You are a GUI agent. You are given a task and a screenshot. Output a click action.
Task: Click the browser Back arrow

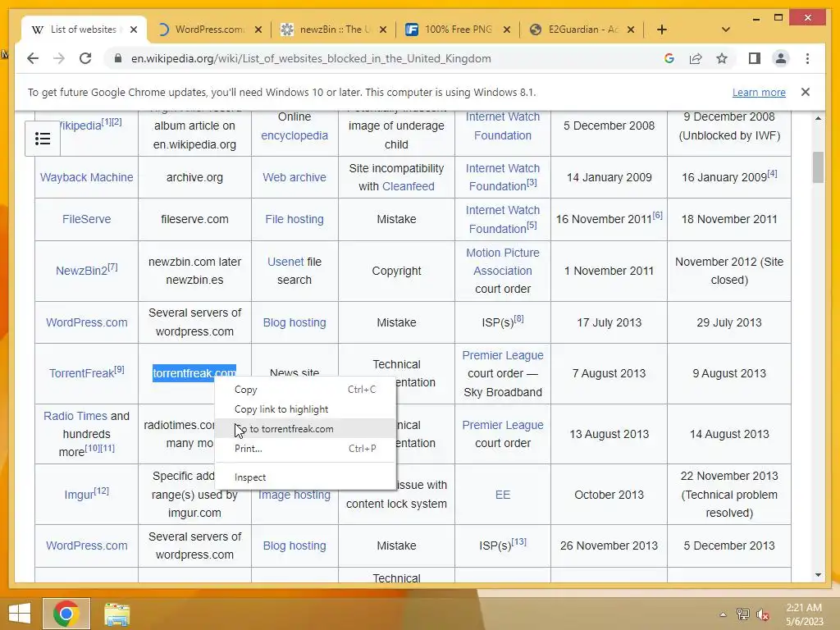(x=33, y=58)
